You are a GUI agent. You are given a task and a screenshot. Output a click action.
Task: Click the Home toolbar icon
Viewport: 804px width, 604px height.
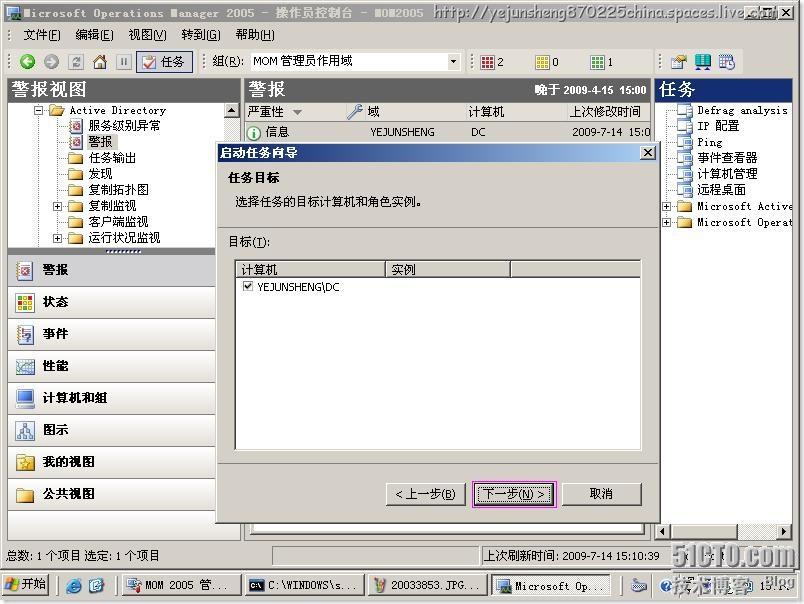[100, 62]
